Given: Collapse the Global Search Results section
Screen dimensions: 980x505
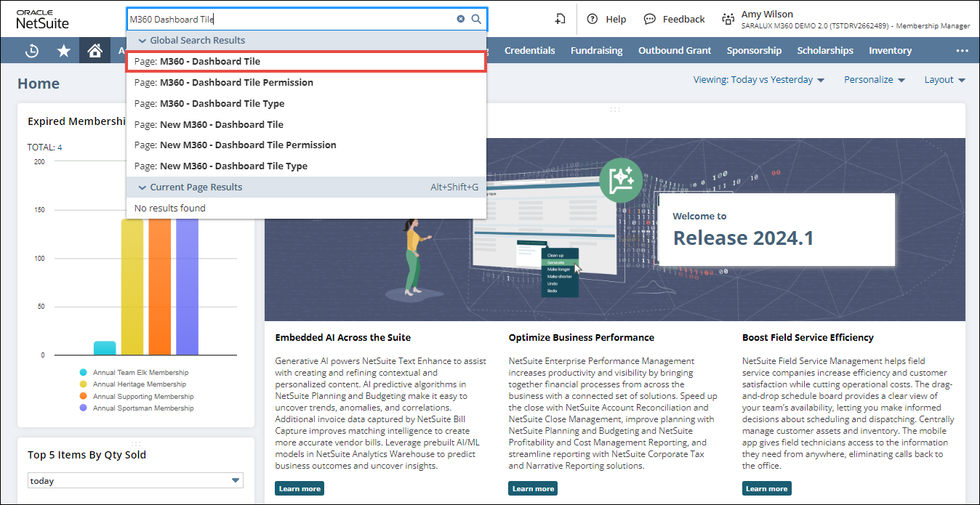Looking at the screenshot, I should click(x=142, y=41).
